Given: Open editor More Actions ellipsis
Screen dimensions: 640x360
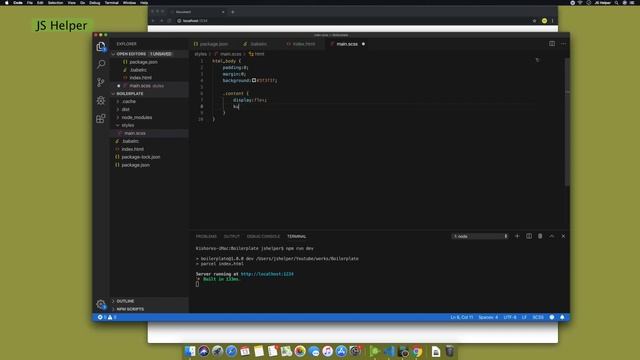Looking at the screenshot, I should click(x=563, y=44).
